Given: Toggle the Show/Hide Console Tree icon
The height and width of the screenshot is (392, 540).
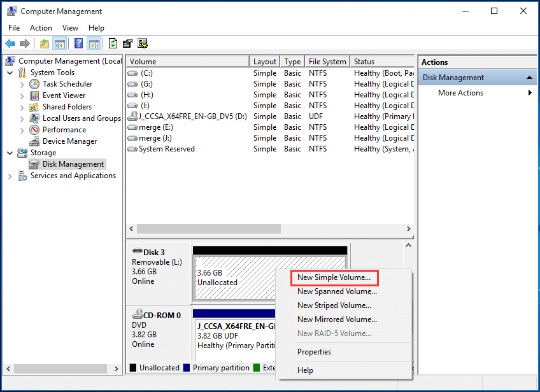Looking at the screenshot, I should (x=59, y=43).
